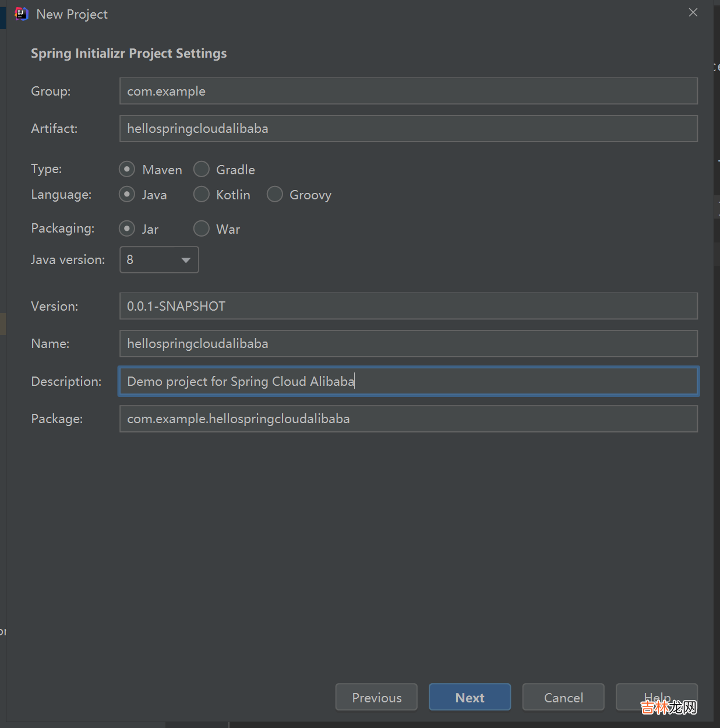This screenshot has height=728, width=720.
Task: Go back with the Previous button
Action: click(x=376, y=697)
